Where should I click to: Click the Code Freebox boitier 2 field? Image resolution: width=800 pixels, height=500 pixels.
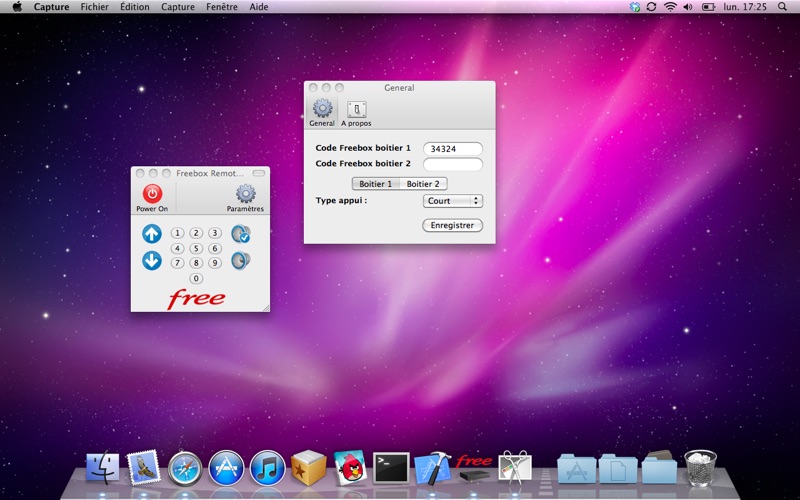[453, 164]
